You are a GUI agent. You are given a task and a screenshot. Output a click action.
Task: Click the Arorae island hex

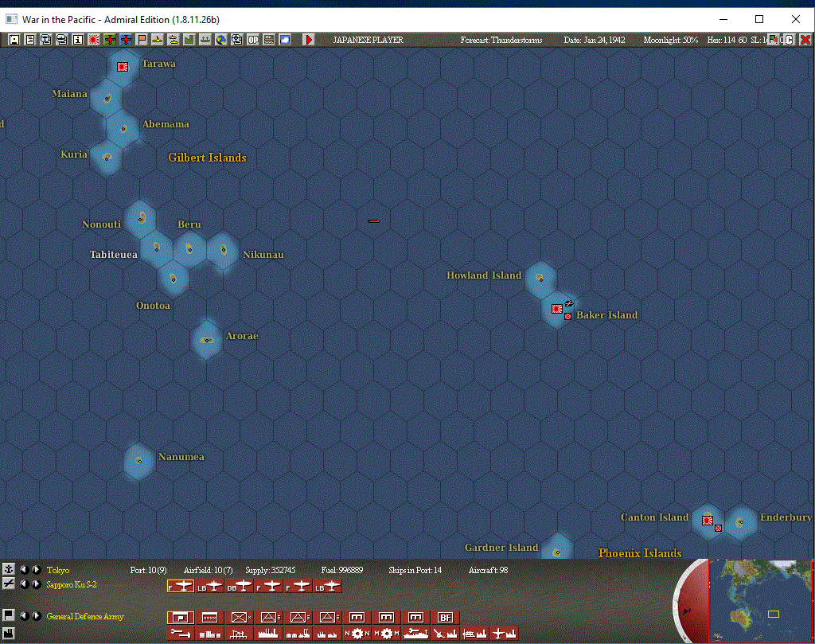coord(207,340)
